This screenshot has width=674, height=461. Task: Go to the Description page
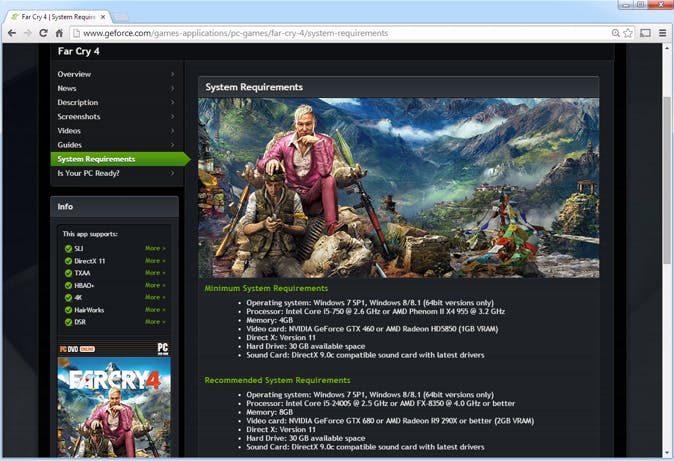click(x=78, y=102)
